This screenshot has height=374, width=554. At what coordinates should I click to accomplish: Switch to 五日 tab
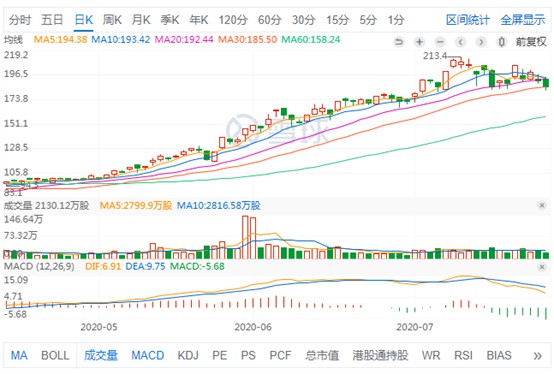click(52, 20)
